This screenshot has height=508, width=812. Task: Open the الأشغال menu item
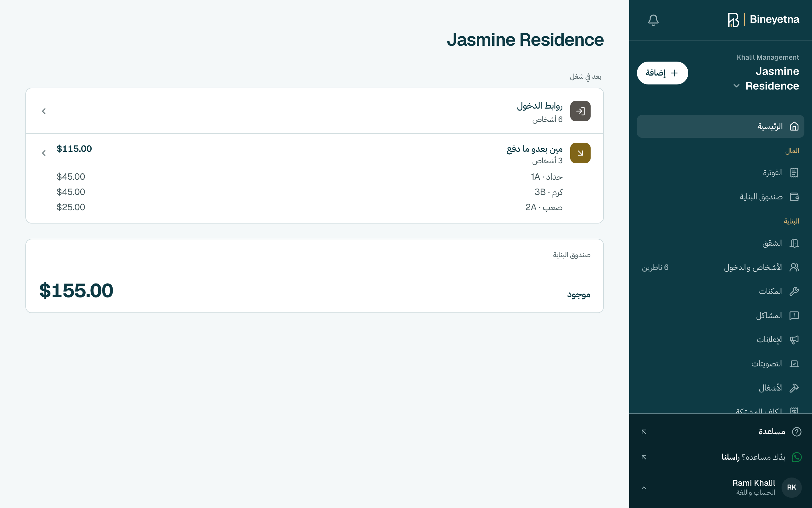(x=720, y=388)
